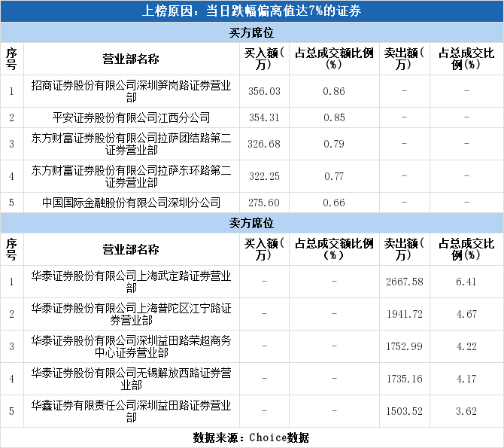Click the percentage value 0.79

pos(334,144)
